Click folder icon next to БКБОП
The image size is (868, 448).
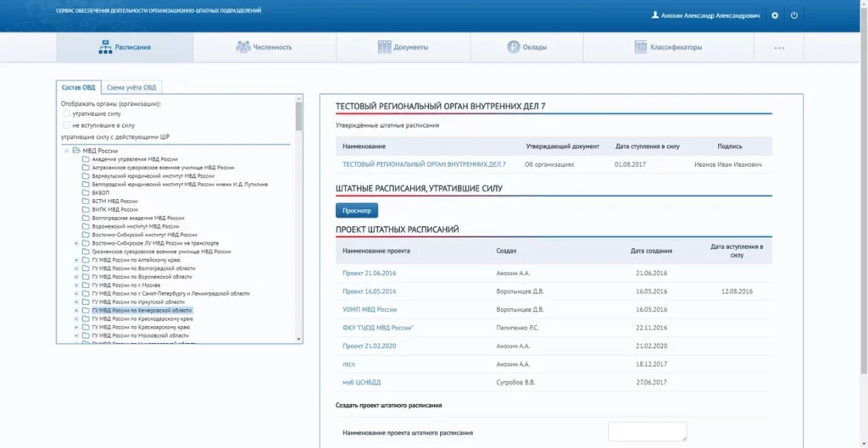coord(86,192)
